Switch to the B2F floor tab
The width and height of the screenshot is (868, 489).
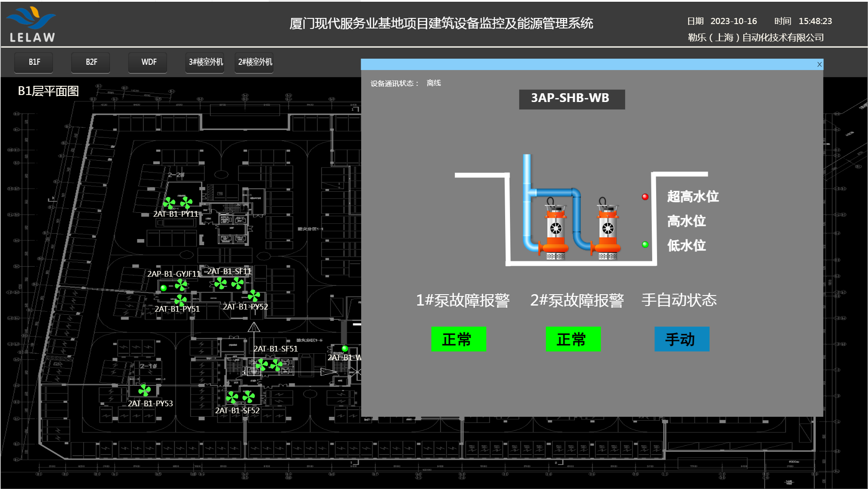(91, 62)
